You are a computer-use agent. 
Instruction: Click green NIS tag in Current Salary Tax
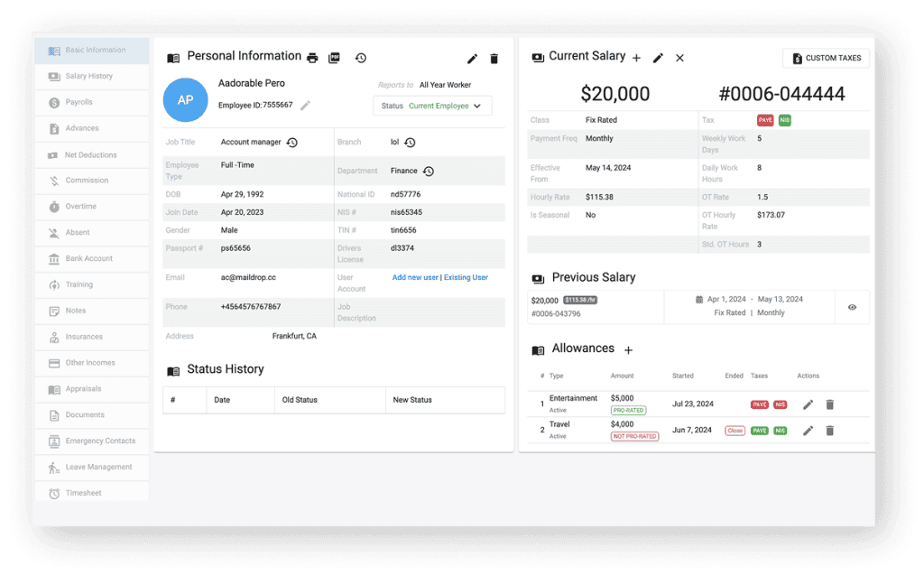point(784,120)
